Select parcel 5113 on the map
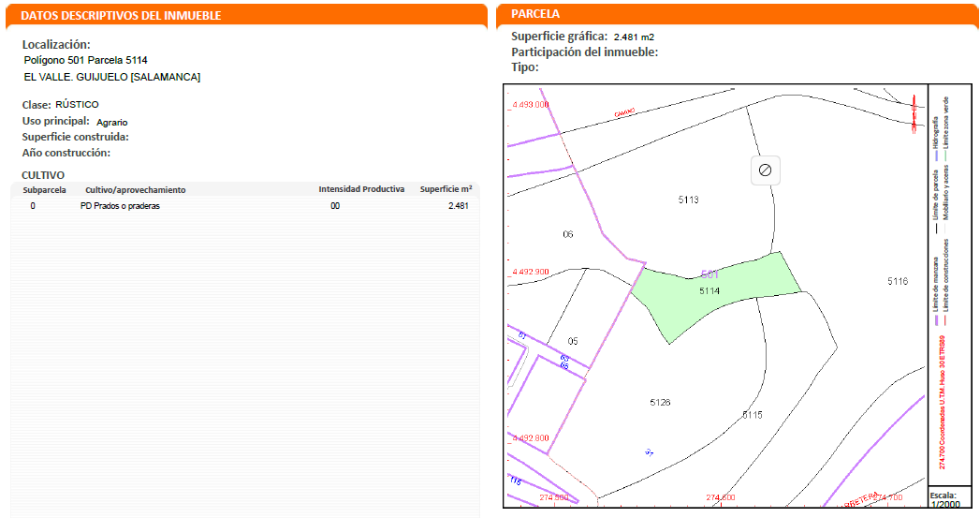 click(688, 200)
